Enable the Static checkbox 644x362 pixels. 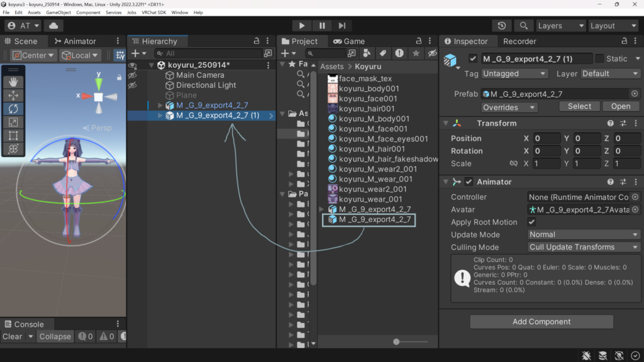(599, 58)
